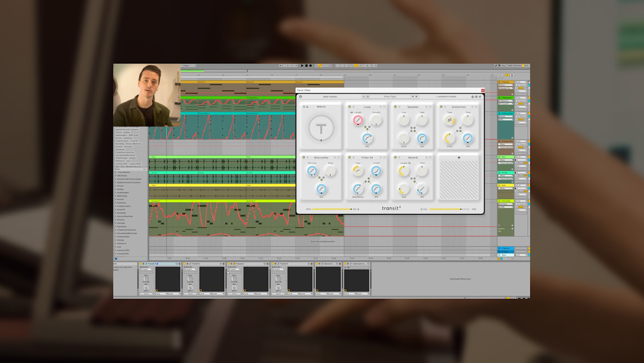Select the Arturia tag in browser filters
This screenshot has height=363, width=644.
(118, 132)
